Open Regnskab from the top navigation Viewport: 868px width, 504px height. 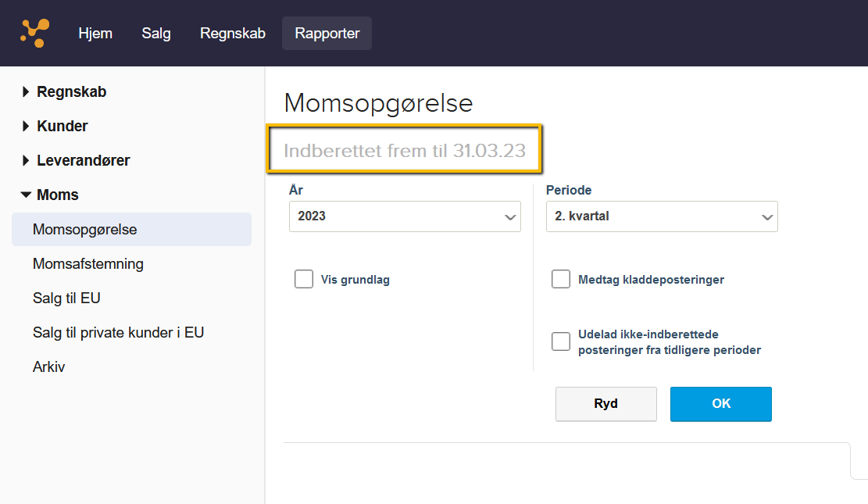click(x=232, y=33)
